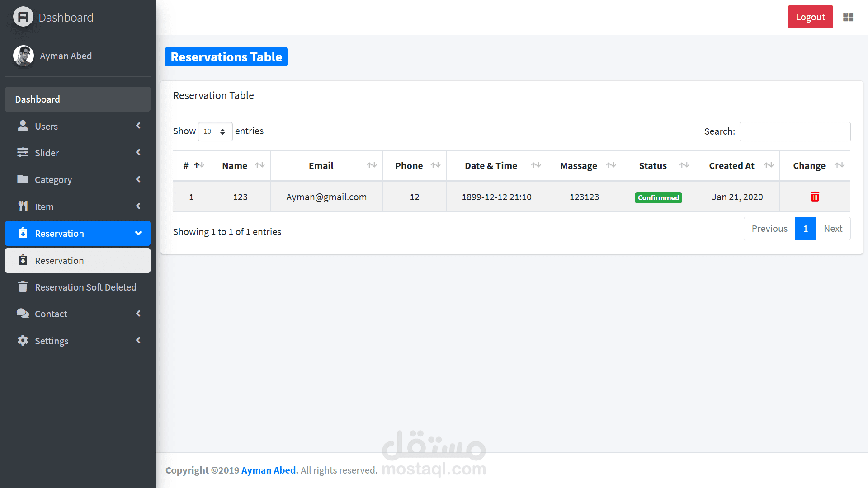Viewport: 868px width, 488px height.
Task: Click the Settings gear icon
Action: (23, 341)
